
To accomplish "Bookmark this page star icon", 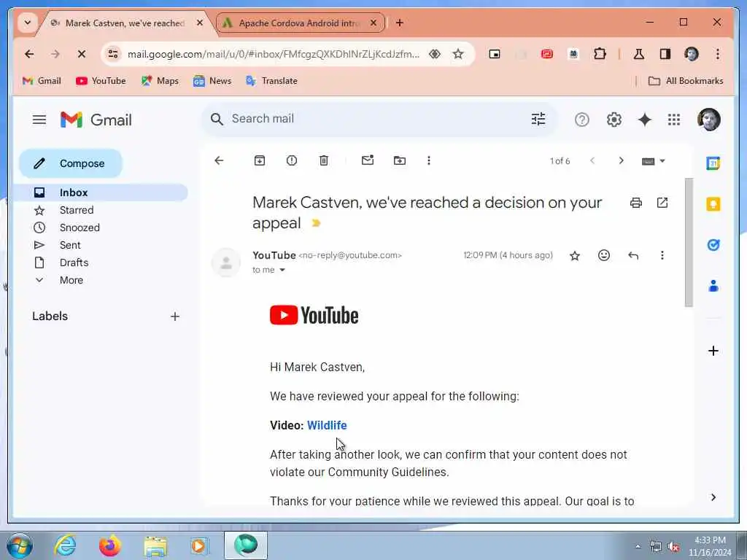I will coord(458,54).
